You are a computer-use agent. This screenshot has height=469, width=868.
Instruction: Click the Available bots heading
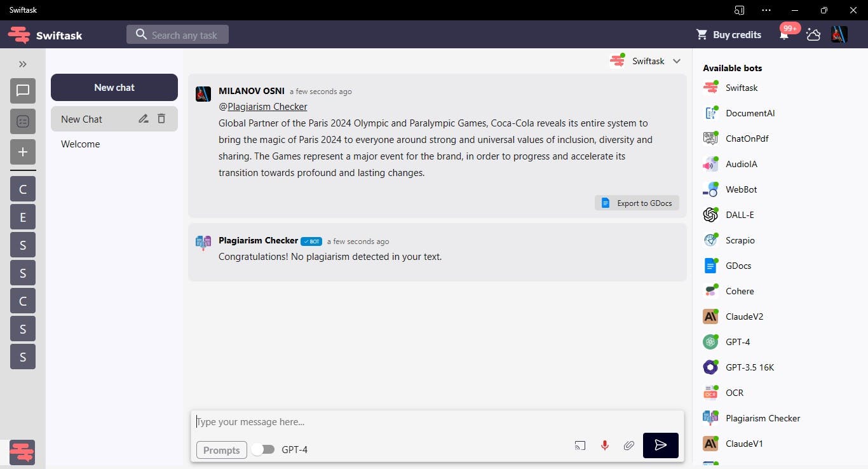[732, 68]
